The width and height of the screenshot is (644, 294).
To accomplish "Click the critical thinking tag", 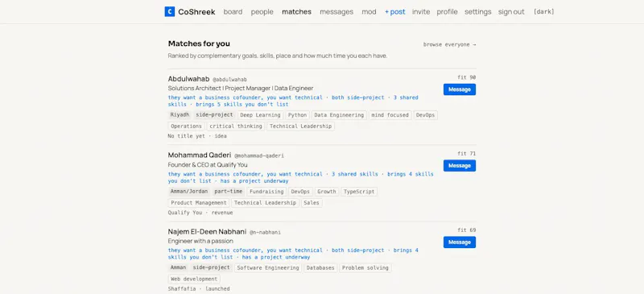I will (x=236, y=126).
